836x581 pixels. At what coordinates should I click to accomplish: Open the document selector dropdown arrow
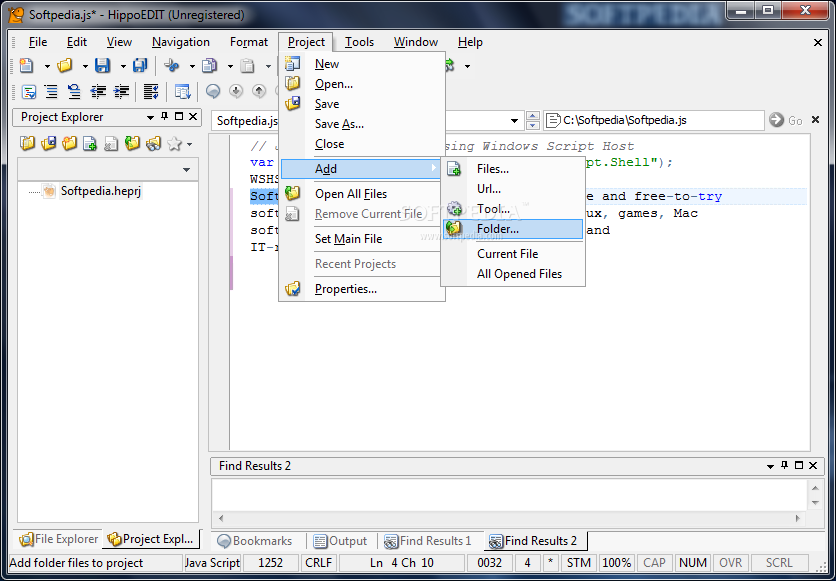tap(514, 120)
